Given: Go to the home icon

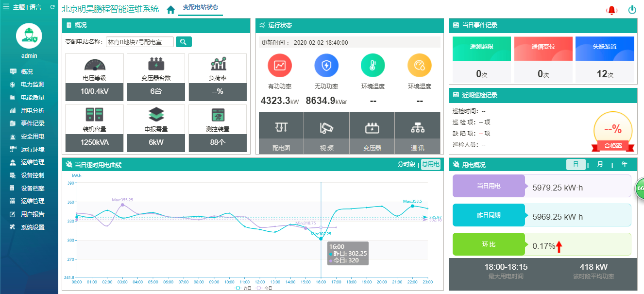Looking at the screenshot, I should click(x=170, y=10).
